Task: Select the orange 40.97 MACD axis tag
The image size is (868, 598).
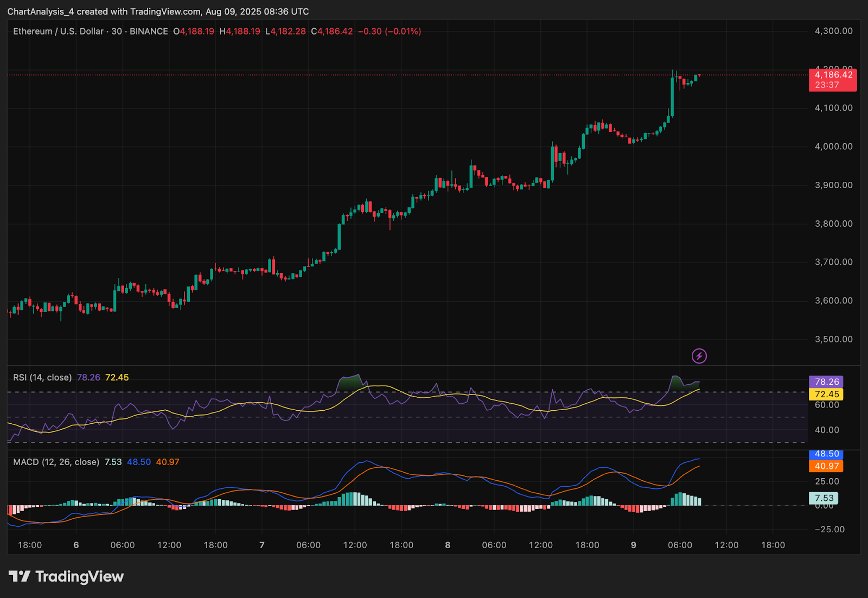Action: 826,466
